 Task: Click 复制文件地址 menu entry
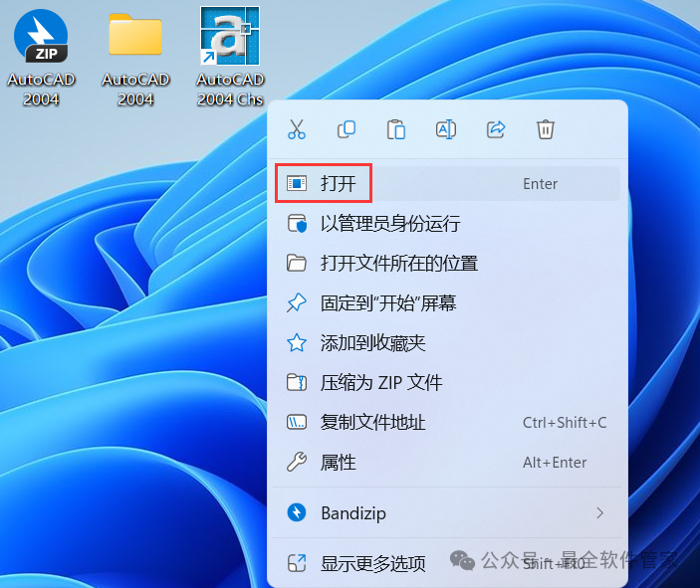pos(448,422)
